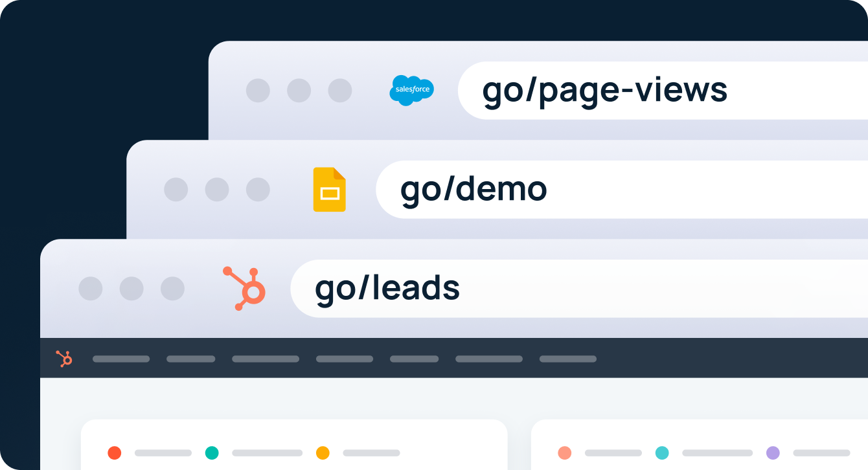Image resolution: width=868 pixels, height=470 pixels.
Task: Click the purple legend dot in the right card
Action: point(773,453)
